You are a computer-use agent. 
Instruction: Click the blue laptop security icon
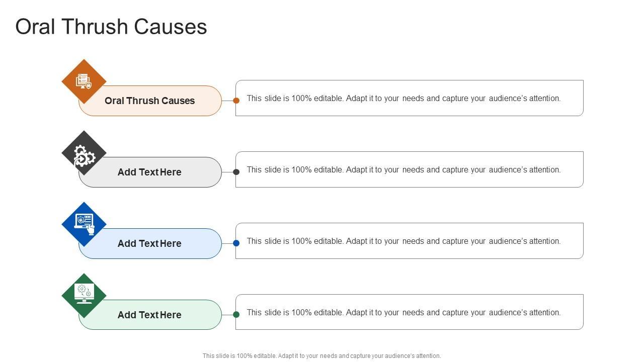point(84,224)
